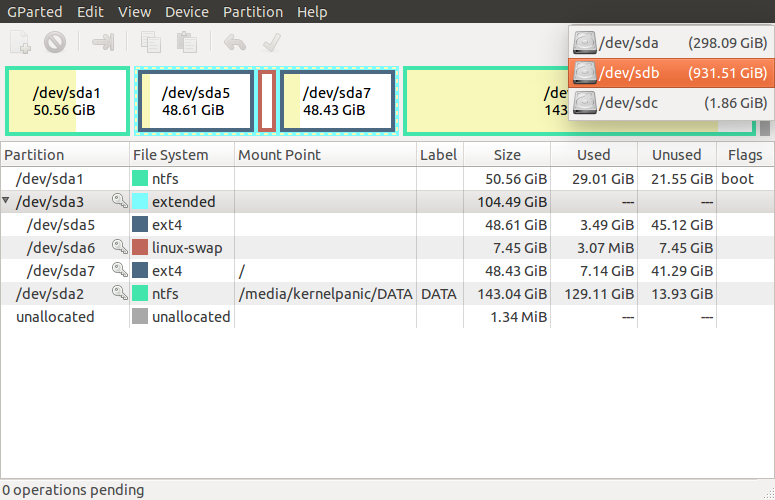Select the 143 GiB ntfs block in disk map
This screenshot has height=500, width=775.
pyautogui.click(x=487, y=101)
